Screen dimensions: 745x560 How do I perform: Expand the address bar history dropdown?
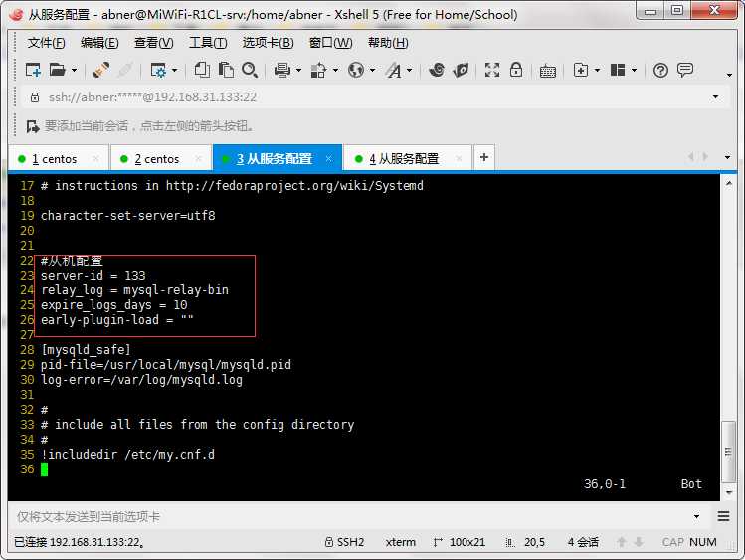point(715,97)
